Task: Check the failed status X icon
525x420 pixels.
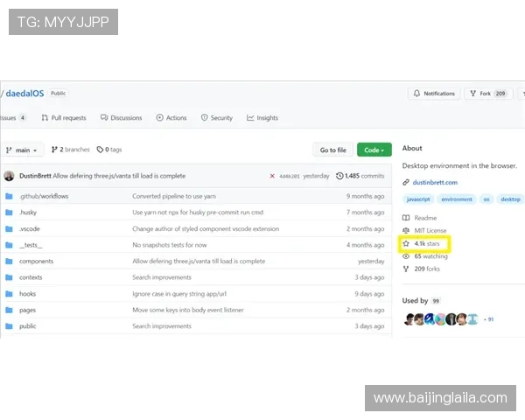Action: coord(272,176)
